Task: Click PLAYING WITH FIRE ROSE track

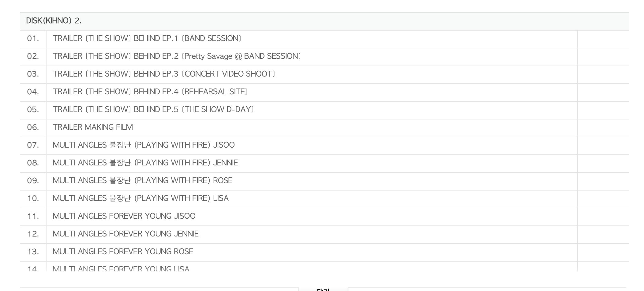Action: click(142, 181)
